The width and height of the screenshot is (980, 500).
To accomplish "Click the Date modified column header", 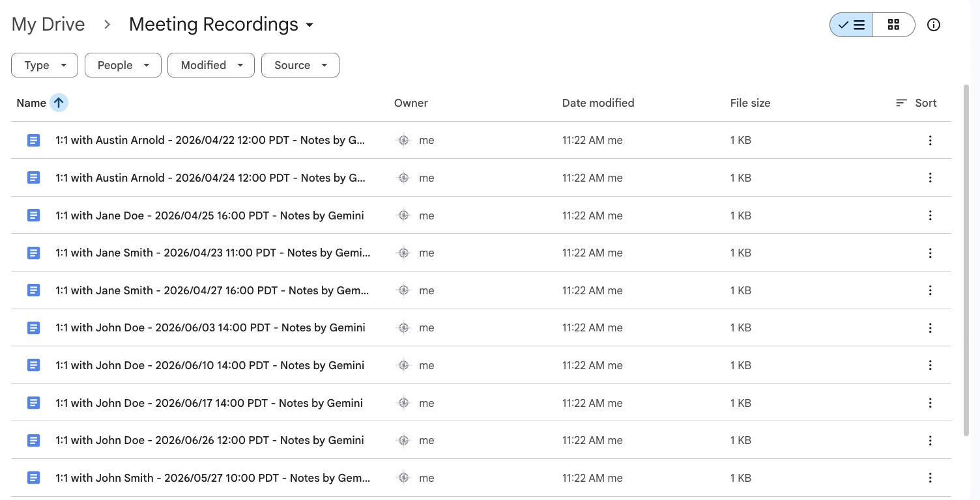I will pos(598,103).
